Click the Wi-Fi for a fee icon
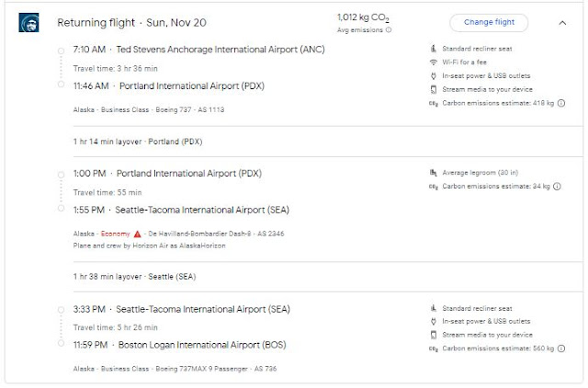The width and height of the screenshot is (588, 388). (x=433, y=62)
